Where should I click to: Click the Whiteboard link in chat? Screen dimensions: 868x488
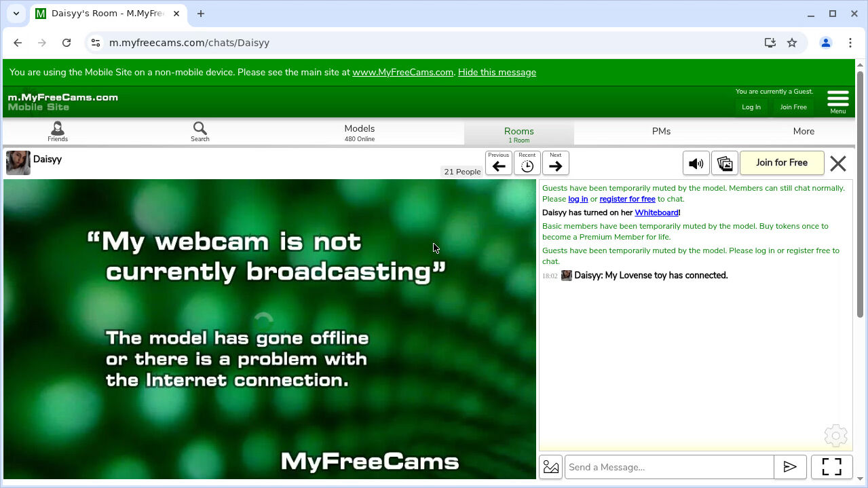click(656, 212)
